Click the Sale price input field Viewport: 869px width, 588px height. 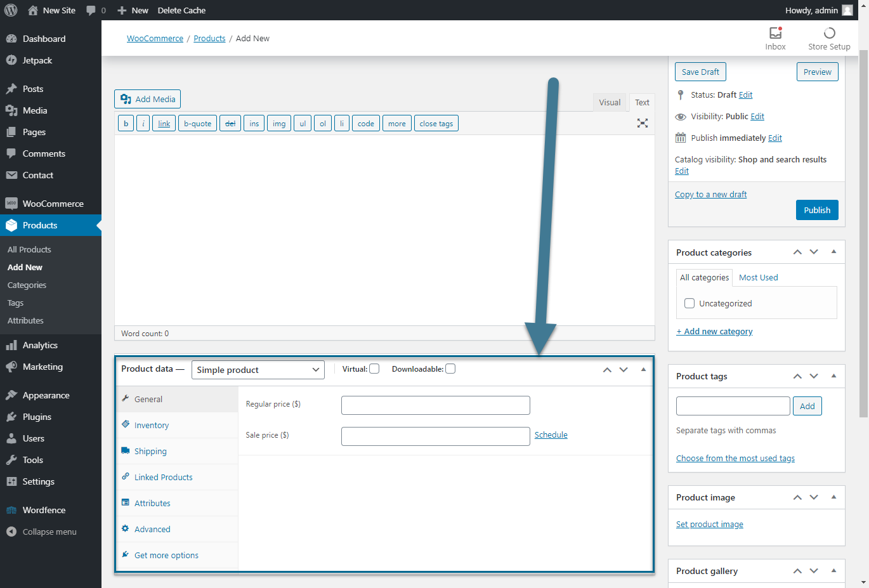click(435, 436)
